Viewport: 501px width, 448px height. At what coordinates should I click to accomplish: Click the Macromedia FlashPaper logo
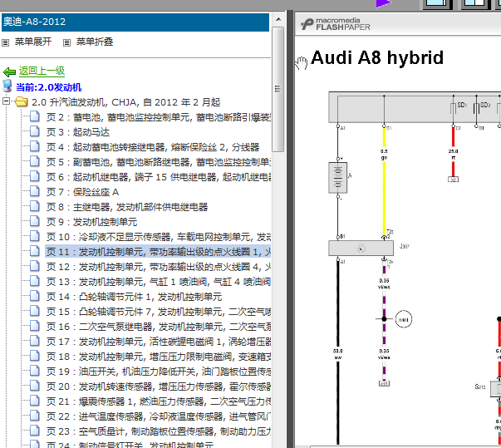(x=336, y=24)
